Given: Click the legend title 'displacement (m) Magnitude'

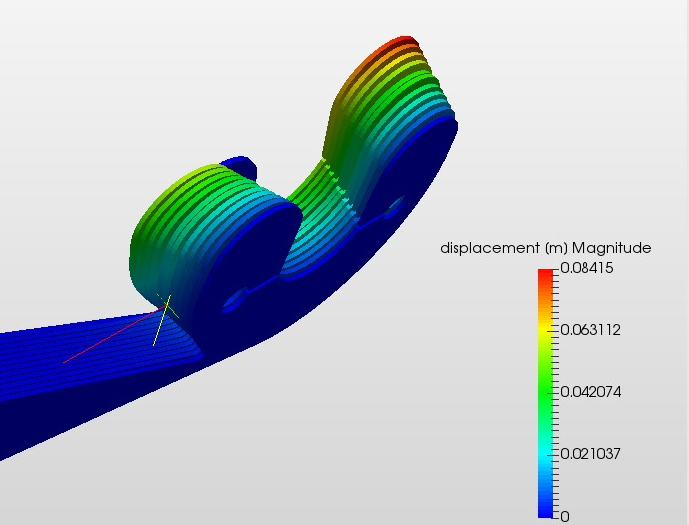Looking at the screenshot, I should coord(545,248).
